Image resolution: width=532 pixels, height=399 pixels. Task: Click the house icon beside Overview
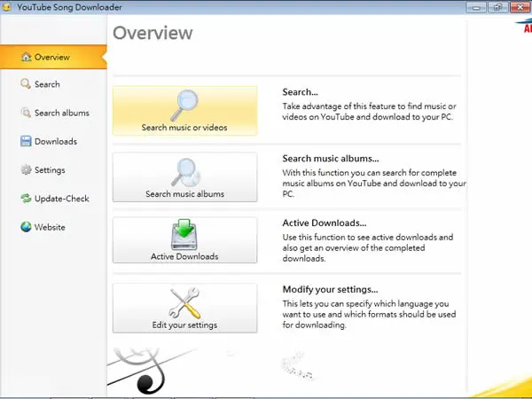[x=26, y=57]
